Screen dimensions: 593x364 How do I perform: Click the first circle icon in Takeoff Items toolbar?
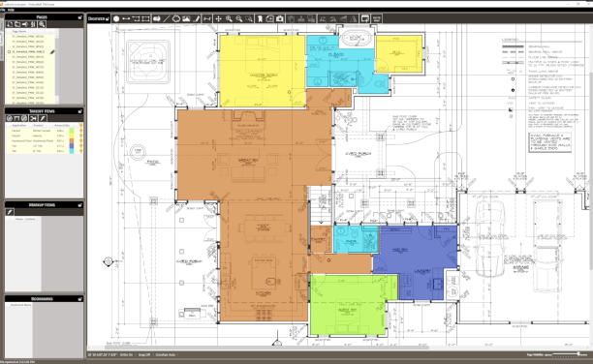[10, 118]
